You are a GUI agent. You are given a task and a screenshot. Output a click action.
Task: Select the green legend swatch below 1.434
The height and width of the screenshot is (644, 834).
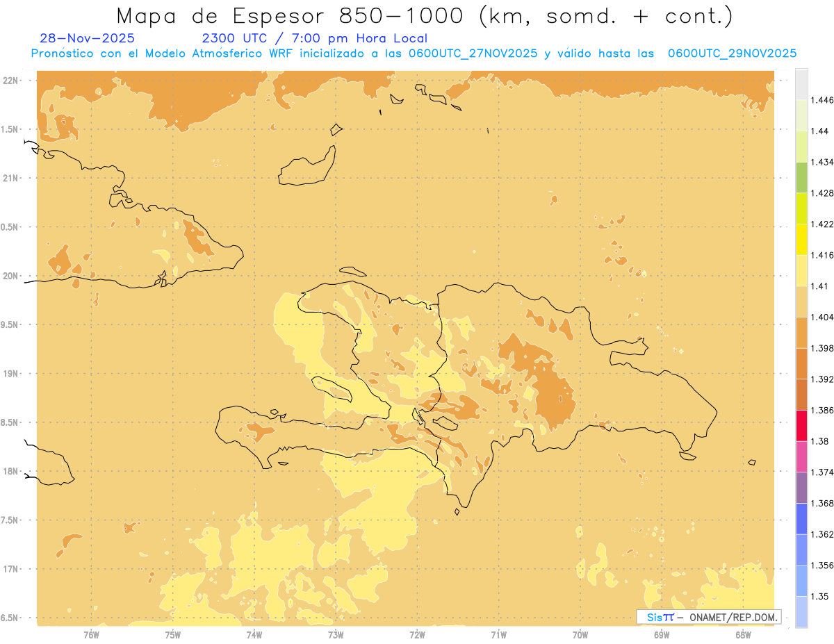click(x=801, y=177)
